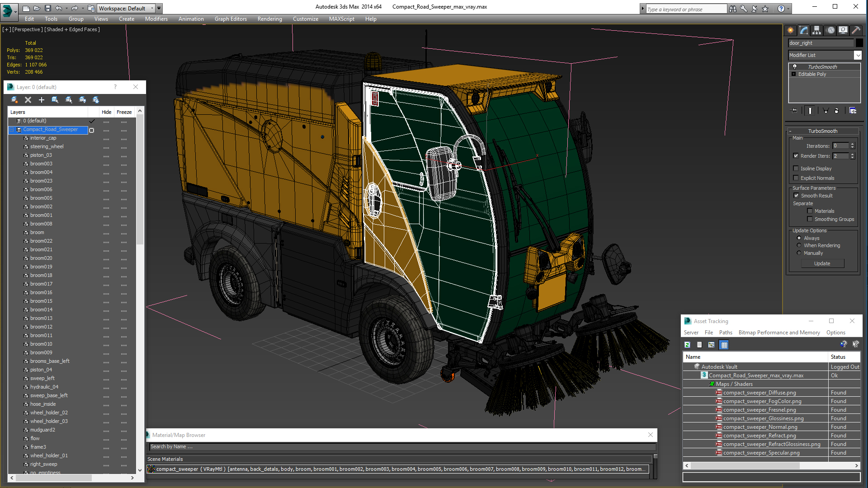Open the Workspace Default dropdown
The height and width of the screenshot is (488, 868).
[x=126, y=8]
